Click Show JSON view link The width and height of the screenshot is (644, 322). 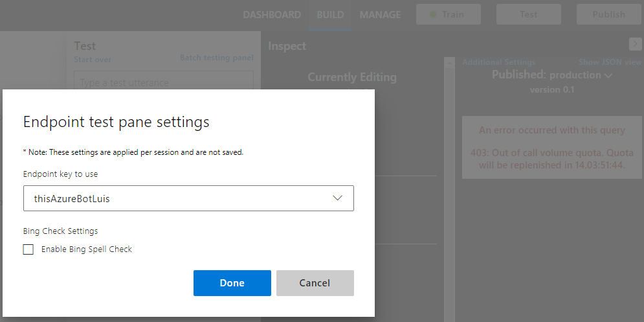coord(610,62)
